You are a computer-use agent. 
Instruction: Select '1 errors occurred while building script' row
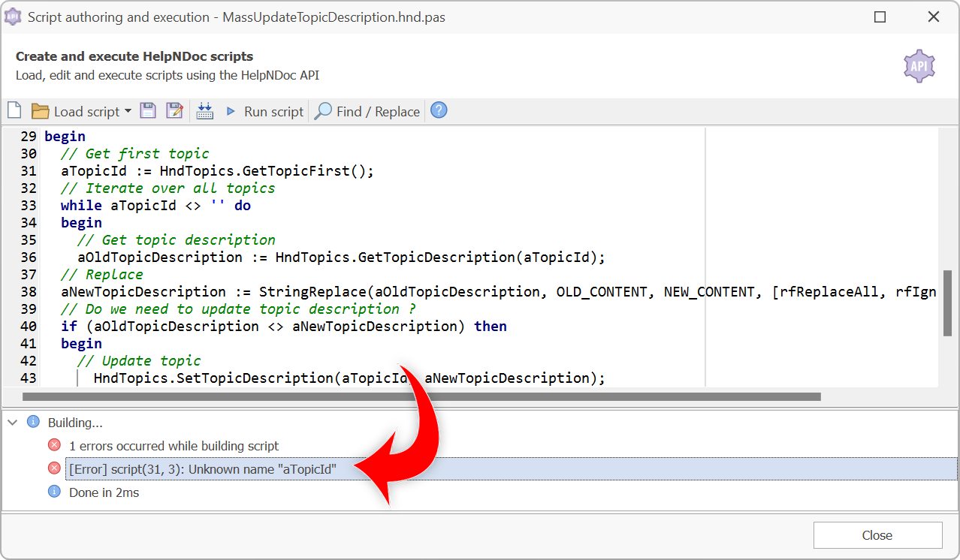174,446
